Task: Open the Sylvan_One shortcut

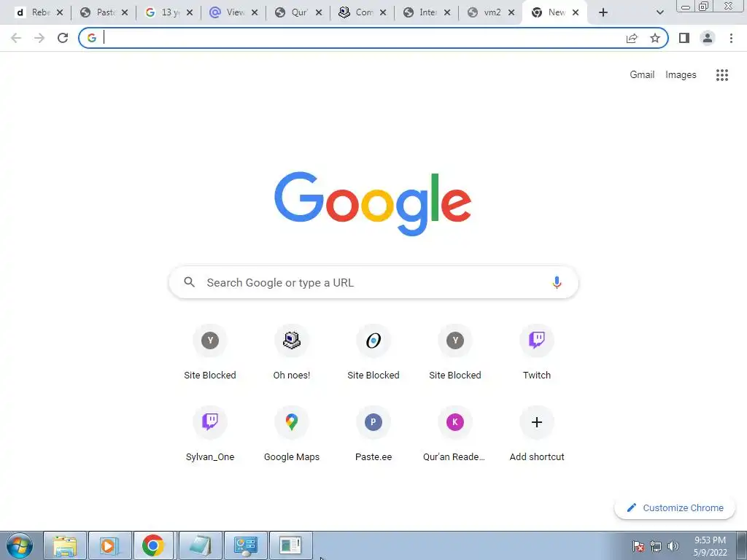Action: [x=209, y=435]
